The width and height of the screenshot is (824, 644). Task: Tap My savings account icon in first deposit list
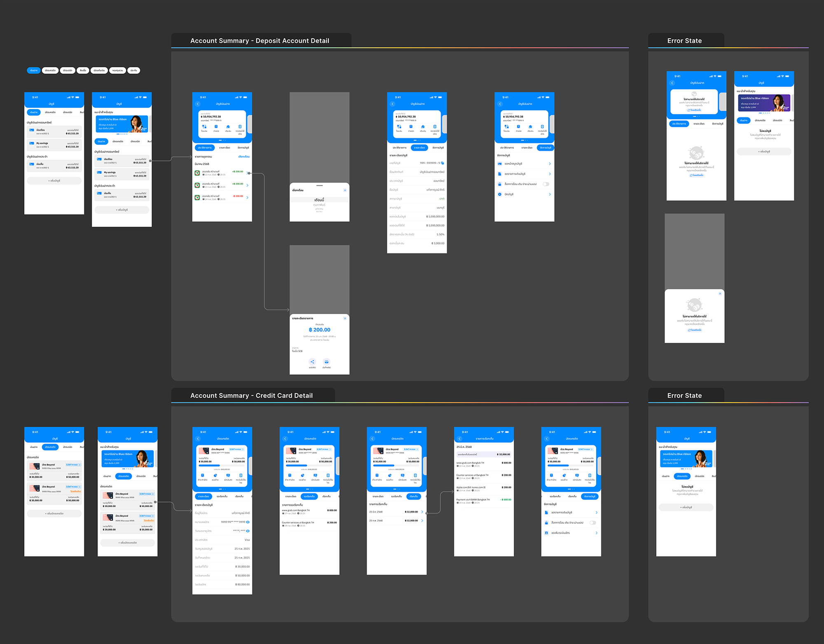(32, 144)
